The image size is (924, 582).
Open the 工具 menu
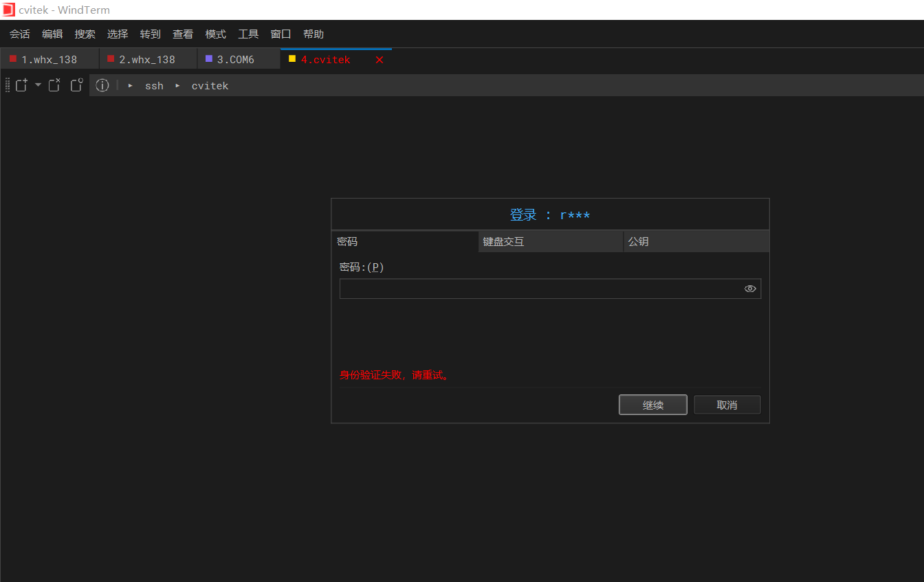pyautogui.click(x=248, y=33)
